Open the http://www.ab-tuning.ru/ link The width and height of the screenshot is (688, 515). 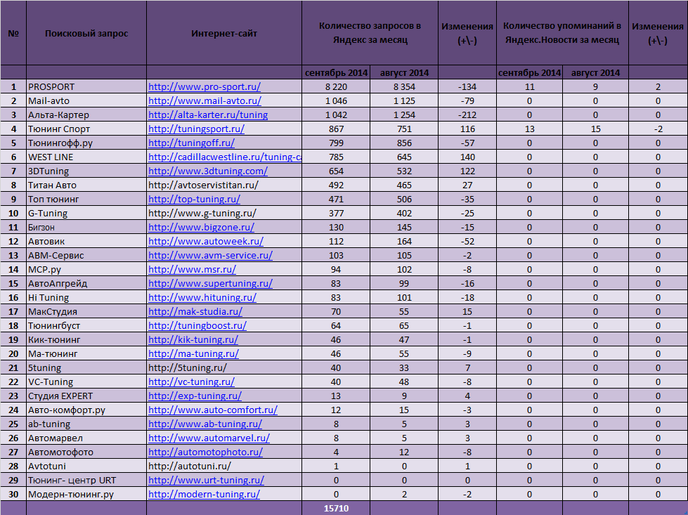pyautogui.click(x=205, y=424)
